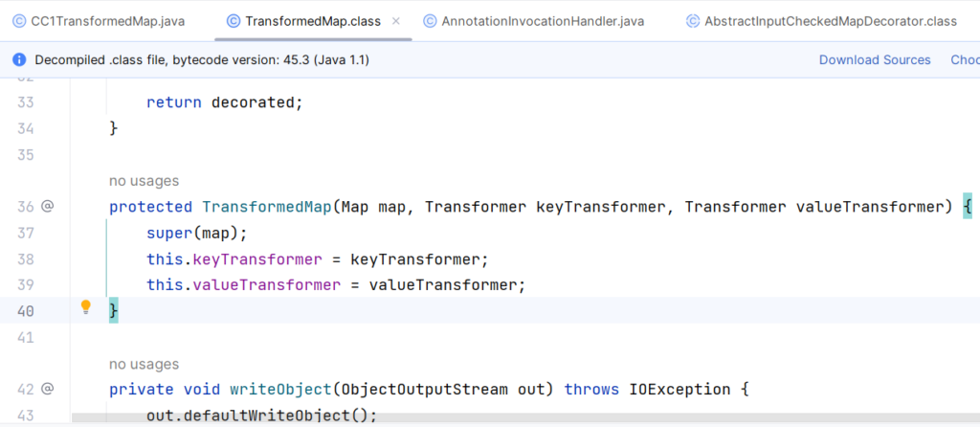
Task: Click the class icon on CC1TransformedMap.java tab
Action: tap(19, 20)
